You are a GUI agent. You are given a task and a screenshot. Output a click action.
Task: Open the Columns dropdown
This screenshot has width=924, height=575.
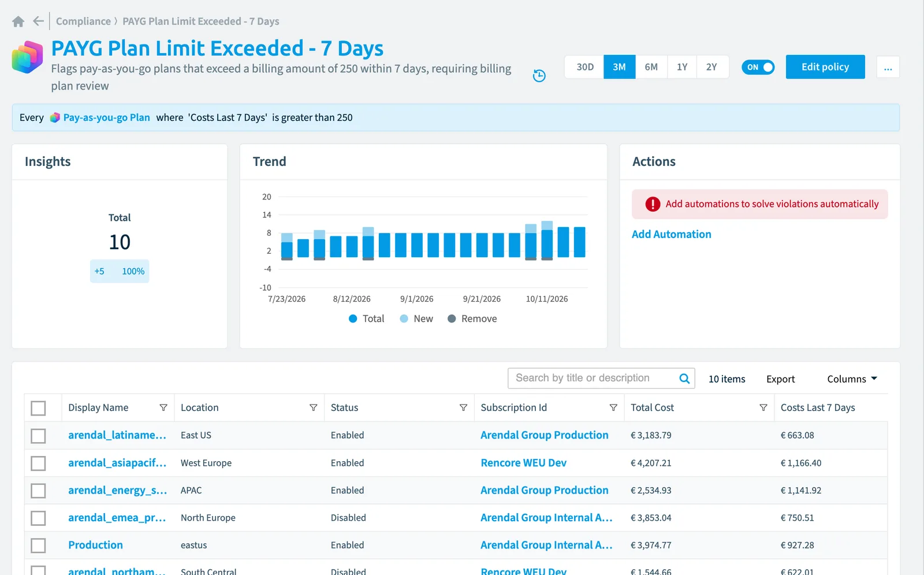pos(852,379)
